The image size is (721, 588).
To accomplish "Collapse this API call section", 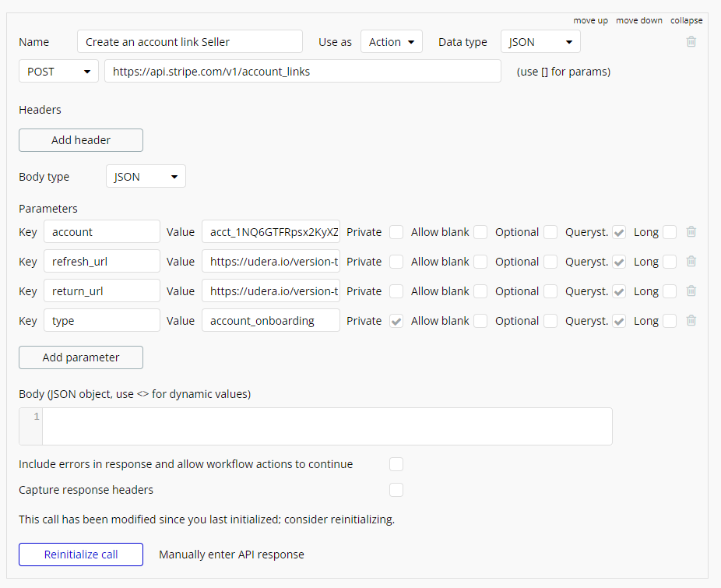I will [686, 20].
